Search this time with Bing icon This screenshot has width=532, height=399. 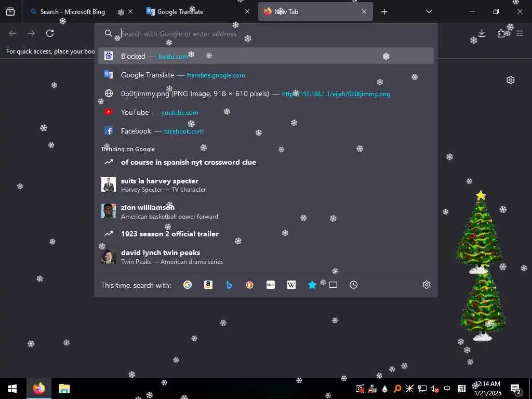pyautogui.click(x=229, y=285)
